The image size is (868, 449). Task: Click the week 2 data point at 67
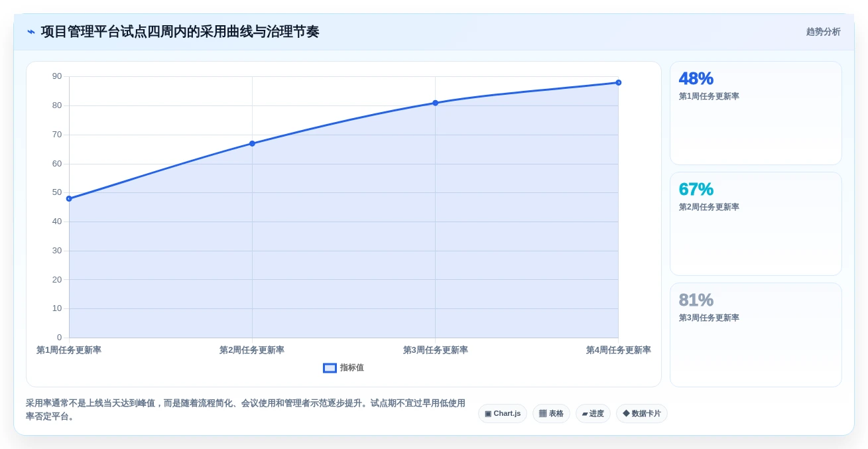[x=252, y=143]
